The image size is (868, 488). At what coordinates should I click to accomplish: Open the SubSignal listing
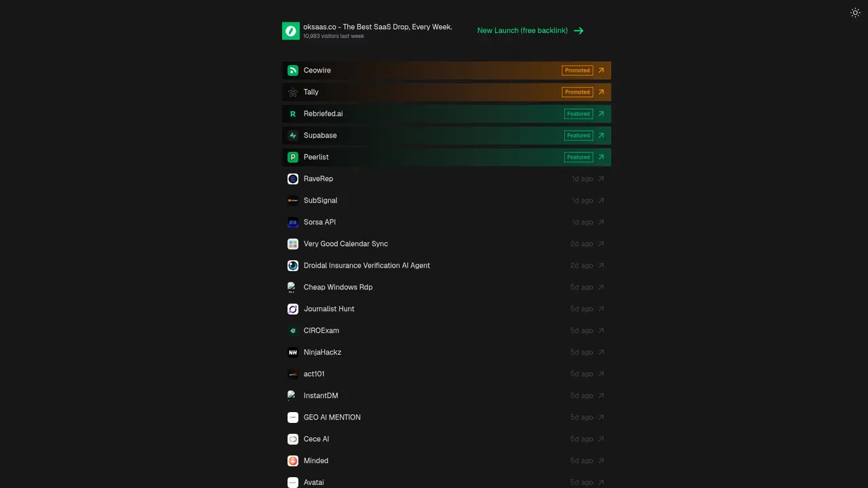pyautogui.click(x=446, y=201)
